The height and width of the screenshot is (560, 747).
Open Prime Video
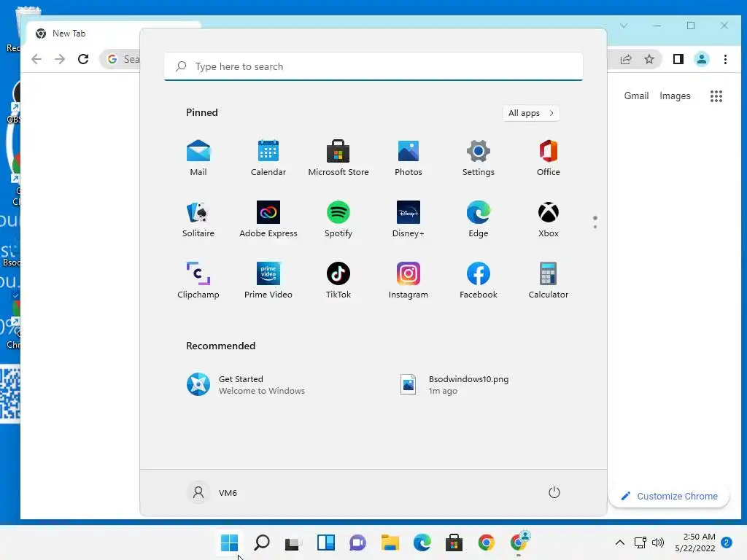pos(268,281)
